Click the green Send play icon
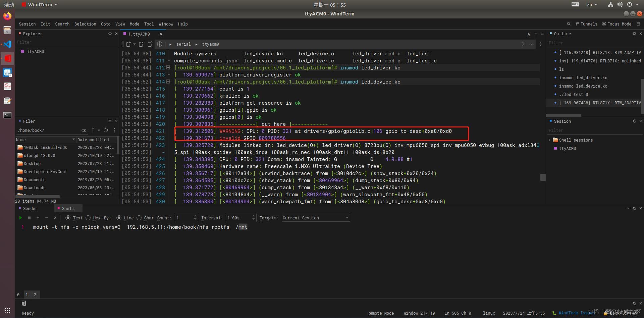Image resolution: width=644 pixels, height=318 pixels. [20, 218]
